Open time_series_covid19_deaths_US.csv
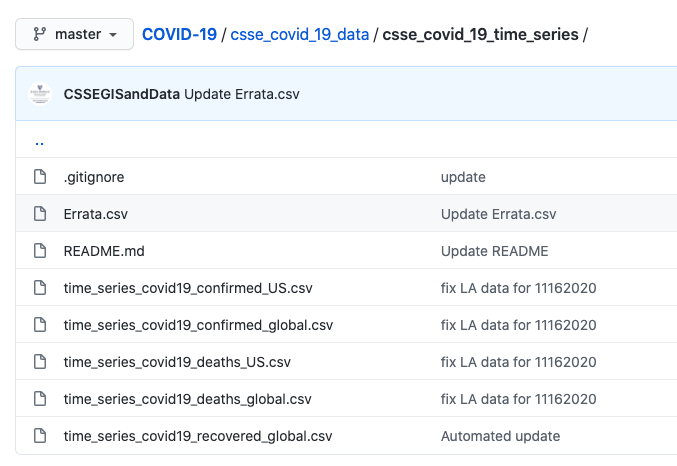677x466 pixels. [177, 362]
